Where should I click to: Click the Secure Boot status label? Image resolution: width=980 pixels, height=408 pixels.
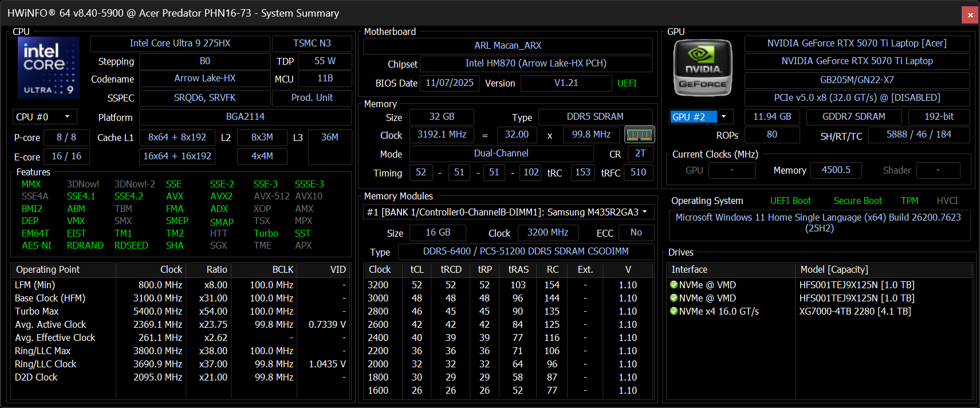click(857, 201)
